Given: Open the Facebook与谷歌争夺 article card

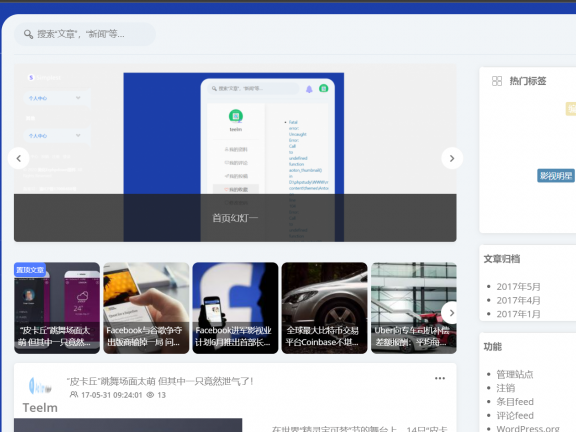Looking at the screenshot, I should 146,308.
